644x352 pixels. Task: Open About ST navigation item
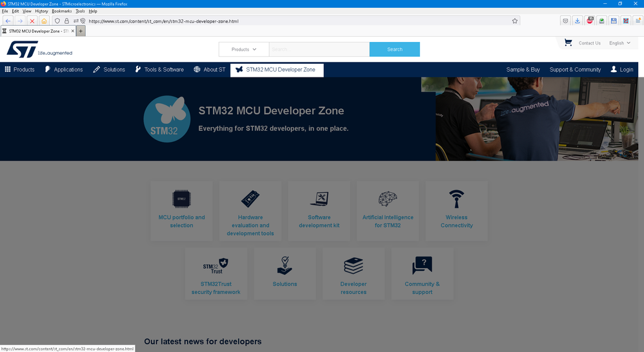pyautogui.click(x=210, y=70)
